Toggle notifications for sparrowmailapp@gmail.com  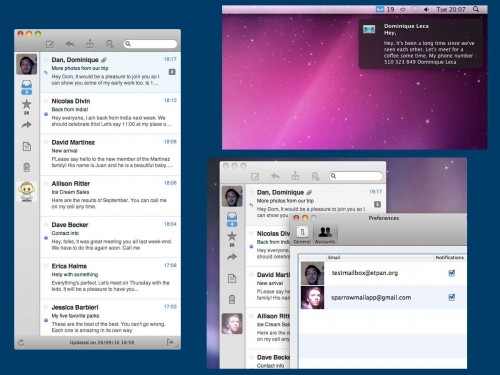(452, 297)
